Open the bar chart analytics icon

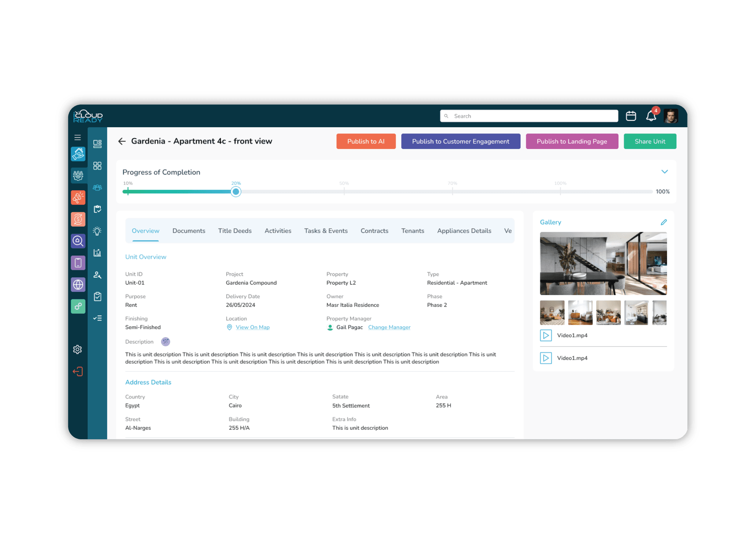pyautogui.click(x=97, y=253)
